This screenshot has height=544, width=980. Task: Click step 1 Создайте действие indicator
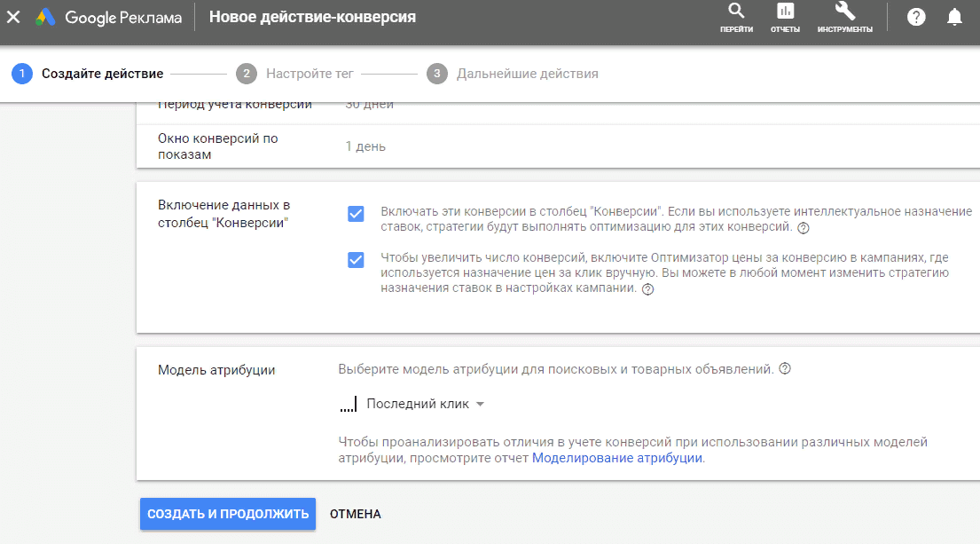point(21,74)
